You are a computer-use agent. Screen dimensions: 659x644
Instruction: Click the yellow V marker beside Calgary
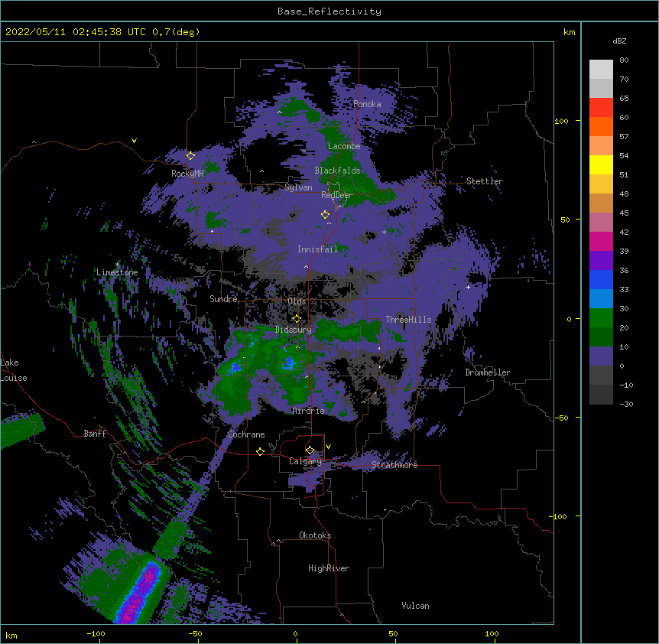328,447
